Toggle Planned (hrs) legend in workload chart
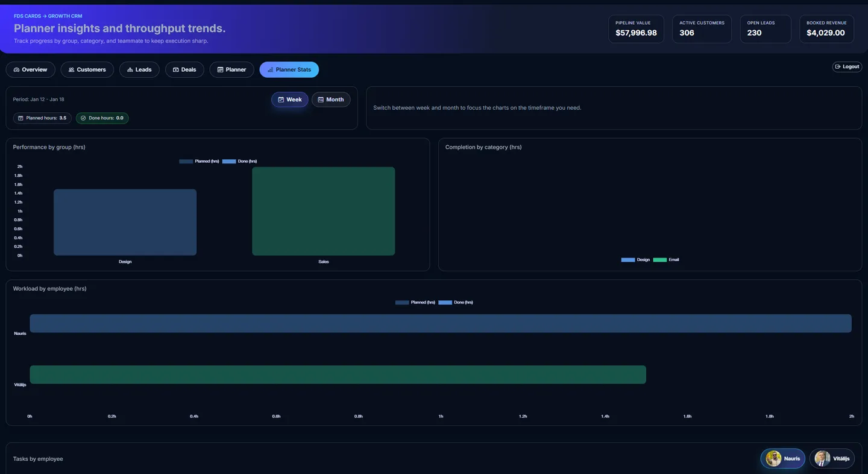The height and width of the screenshot is (474, 868). (415, 302)
